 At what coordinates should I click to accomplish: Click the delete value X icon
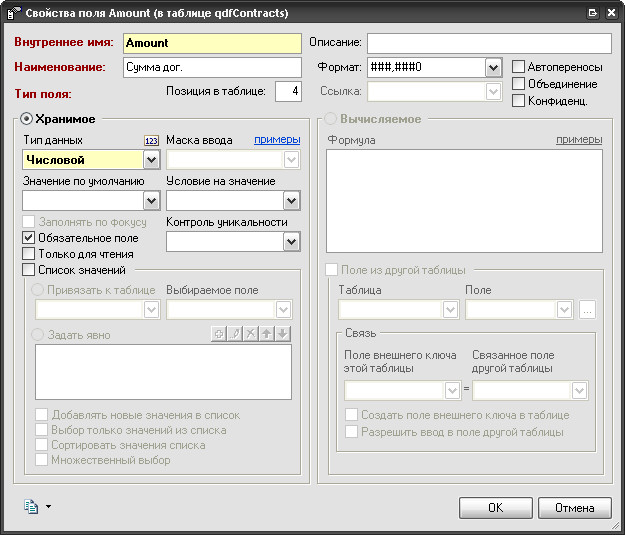pos(251,334)
